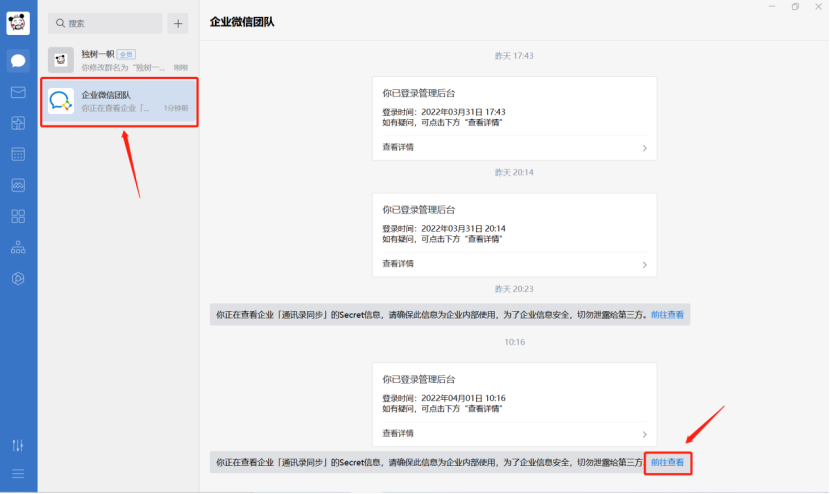Screen dimensions: 830x494
Task: Click the 昨天 20:23 timestamp
Action: pyautogui.click(x=514, y=289)
